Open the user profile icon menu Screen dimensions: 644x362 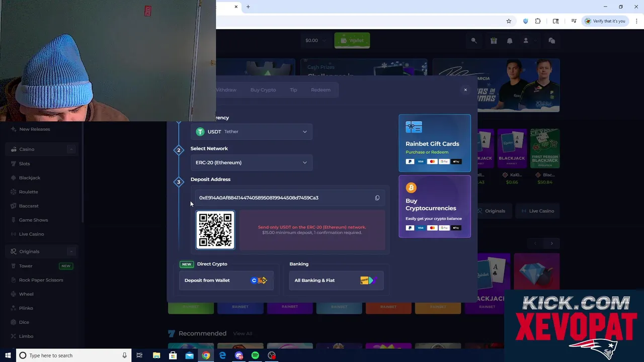coord(526,41)
